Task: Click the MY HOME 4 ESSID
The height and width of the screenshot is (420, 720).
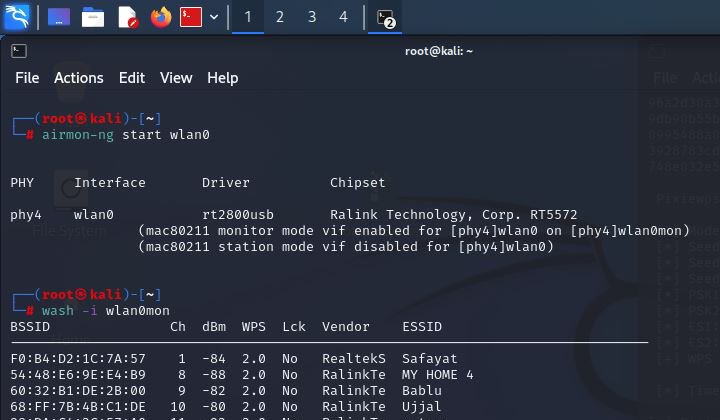Action: (438, 375)
